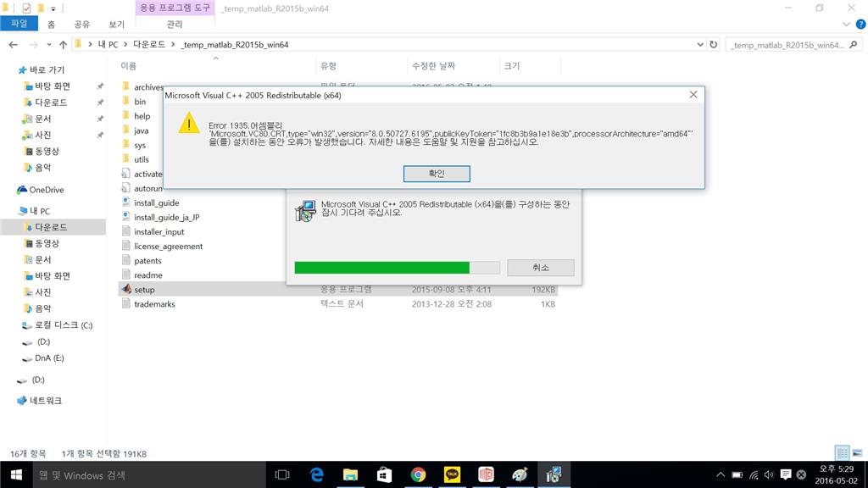Go back with the back arrow
Image resolution: width=868 pixels, height=488 pixels.
coord(14,44)
